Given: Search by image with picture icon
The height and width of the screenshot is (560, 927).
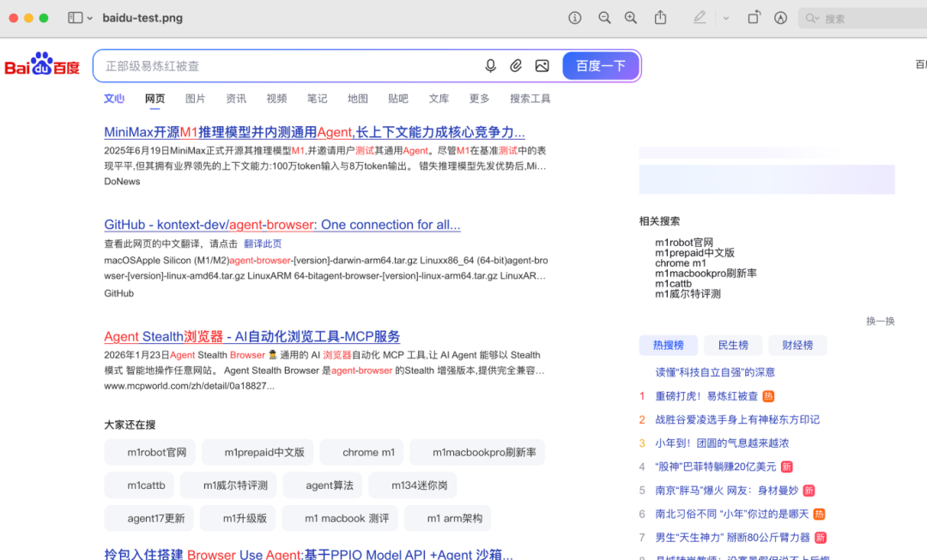Looking at the screenshot, I should [542, 65].
